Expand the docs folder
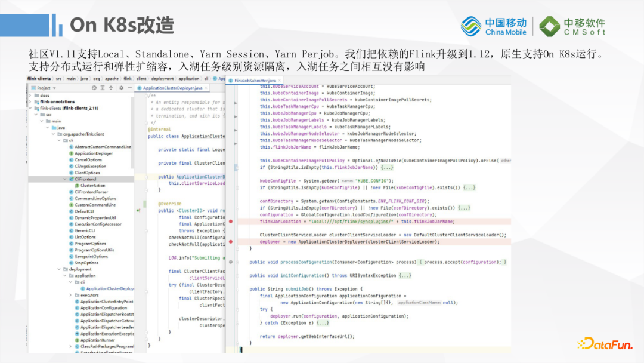 (30, 96)
